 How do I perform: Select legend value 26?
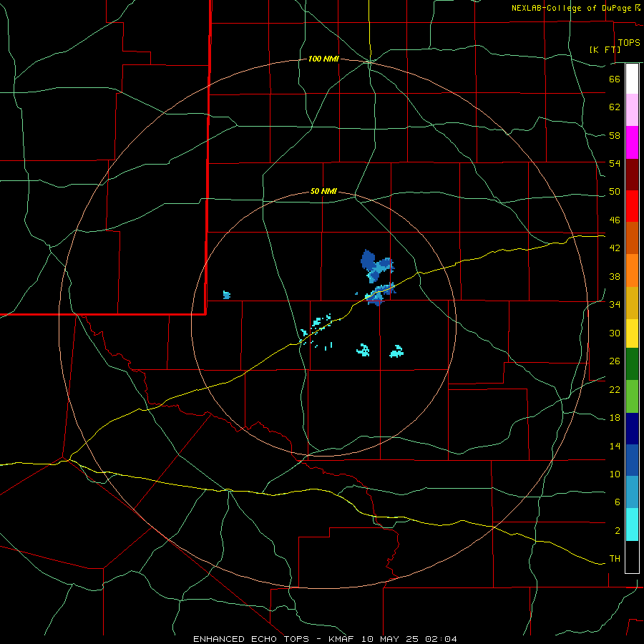(x=615, y=361)
